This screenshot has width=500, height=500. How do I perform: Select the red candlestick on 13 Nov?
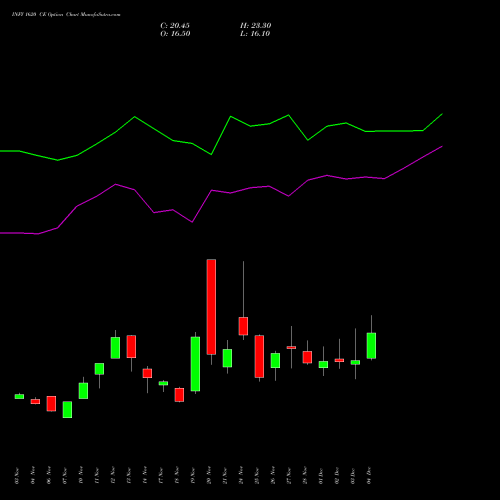(x=131, y=347)
